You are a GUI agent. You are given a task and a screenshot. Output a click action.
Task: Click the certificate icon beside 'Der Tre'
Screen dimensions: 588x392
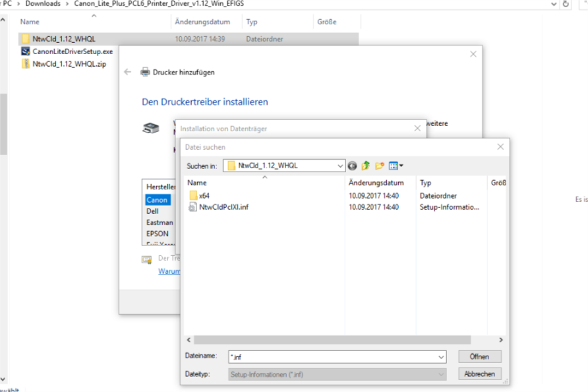click(146, 259)
